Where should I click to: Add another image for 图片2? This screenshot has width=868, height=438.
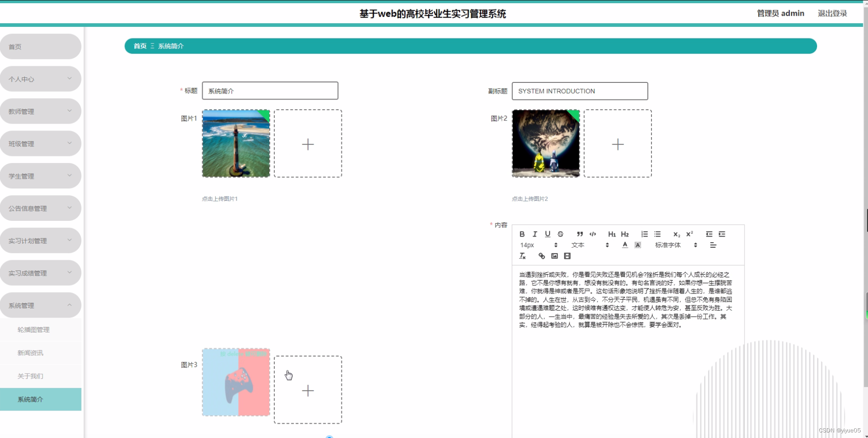tap(618, 144)
